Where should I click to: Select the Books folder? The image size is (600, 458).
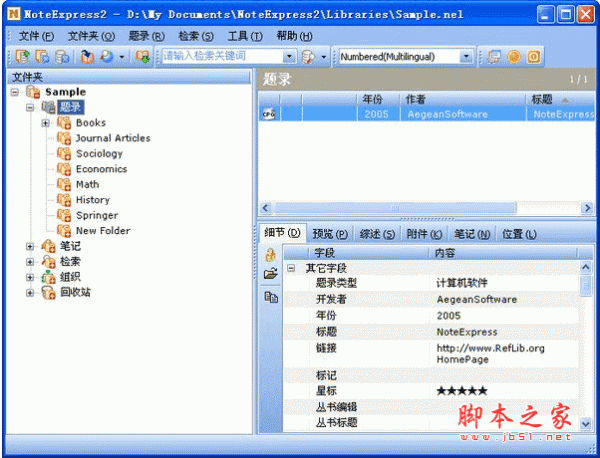pos(91,123)
